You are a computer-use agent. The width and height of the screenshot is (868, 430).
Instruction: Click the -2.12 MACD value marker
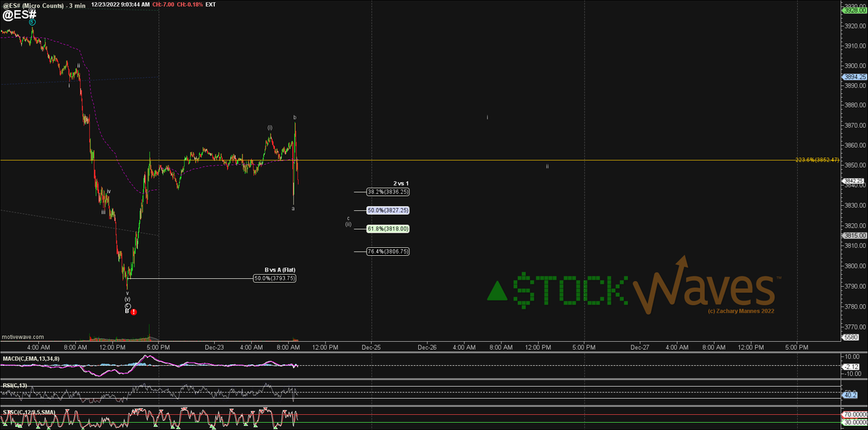[x=850, y=366]
